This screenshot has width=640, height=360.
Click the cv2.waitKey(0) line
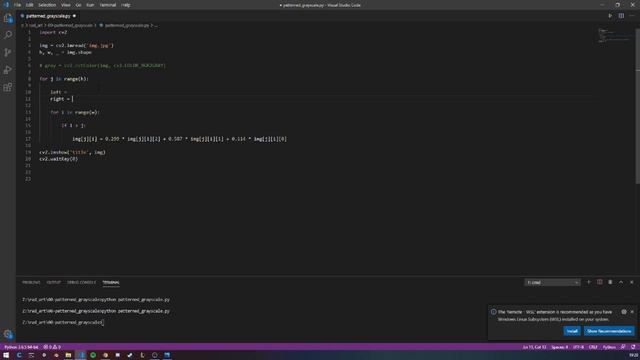pyautogui.click(x=58, y=159)
